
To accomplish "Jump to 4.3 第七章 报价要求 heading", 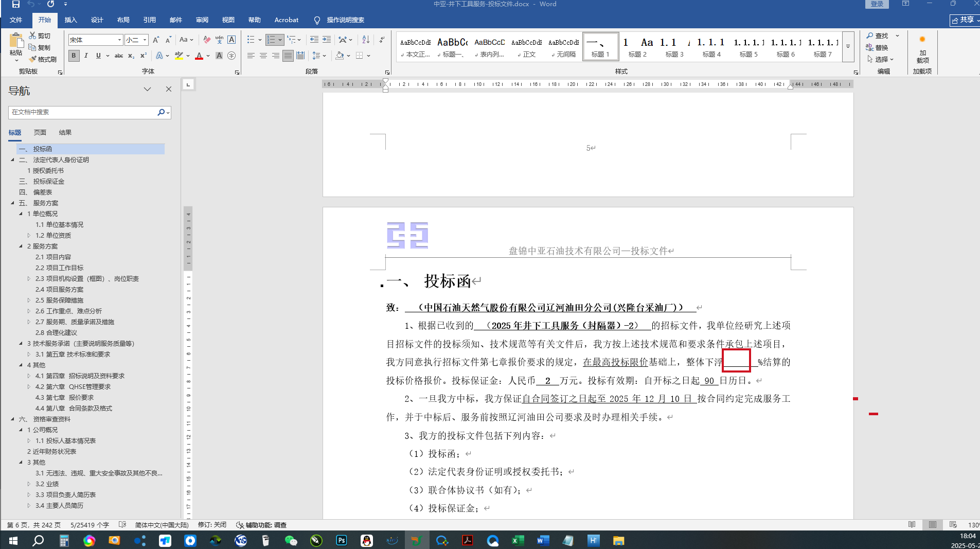I will pyautogui.click(x=64, y=397).
